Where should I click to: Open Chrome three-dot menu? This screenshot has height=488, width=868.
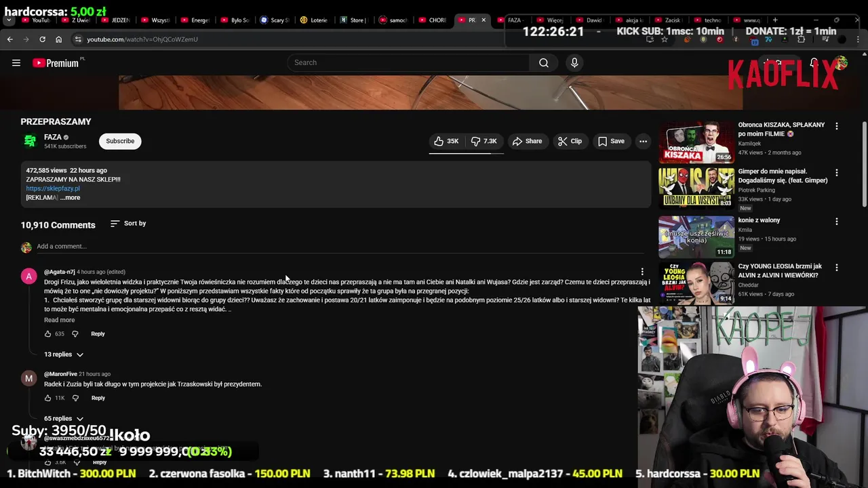tap(859, 39)
